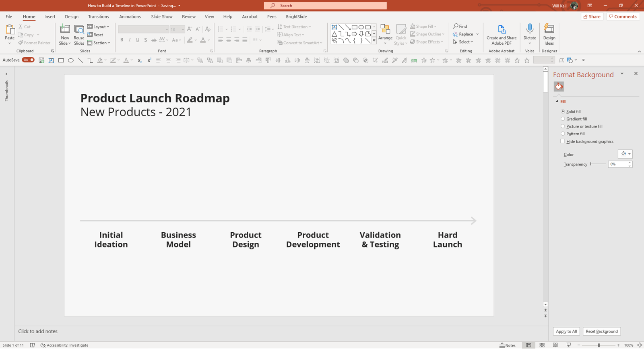
Task: Toggle Italic formatting
Action: click(x=130, y=40)
